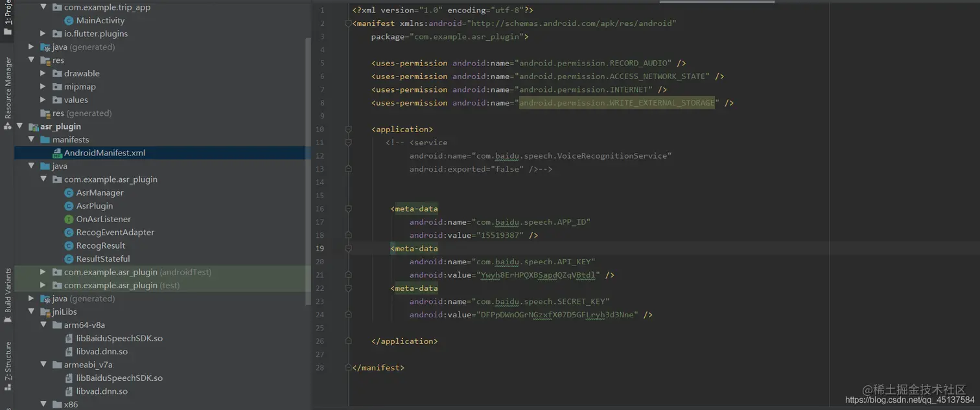Click the libBaiduSpeechSDK.so file icon under armeabi_v7a

(x=69, y=378)
